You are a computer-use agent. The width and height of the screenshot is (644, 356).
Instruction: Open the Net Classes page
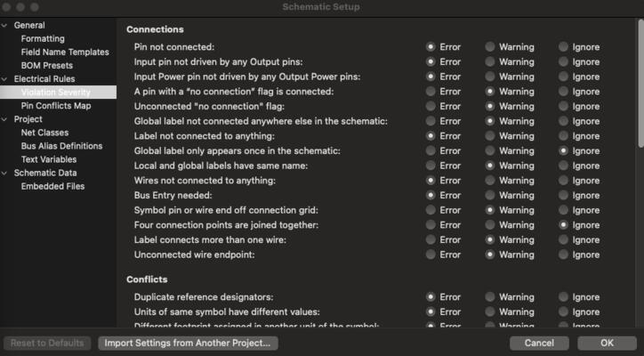[45, 133]
